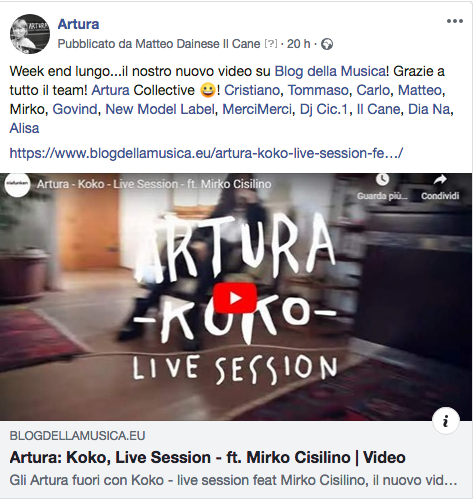Viewport: 475px width, 499px height.
Task: Open the MerciMerci tagged profile
Action: (x=257, y=109)
